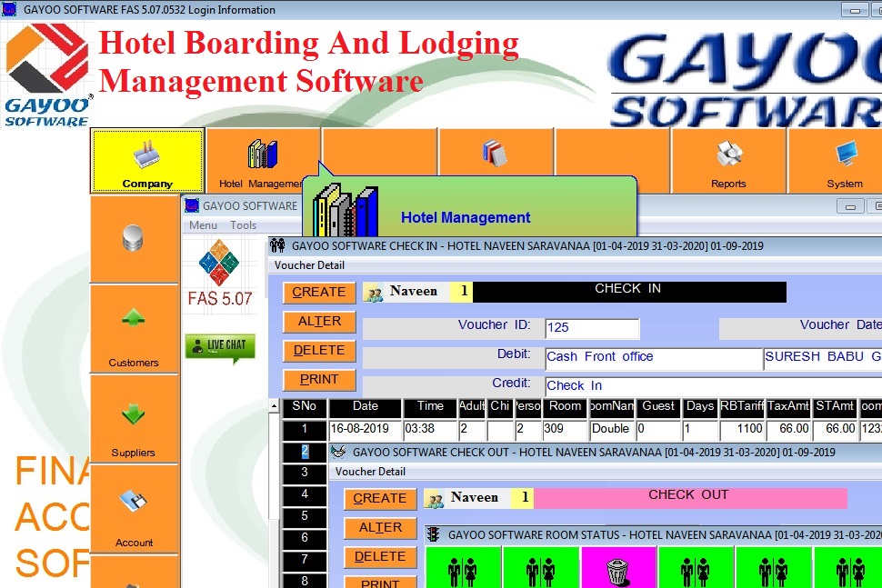Image resolution: width=882 pixels, height=588 pixels.
Task: Click the unlabeled toolbar button with tilted books icon
Action: pyautogui.click(x=495, y=152)
